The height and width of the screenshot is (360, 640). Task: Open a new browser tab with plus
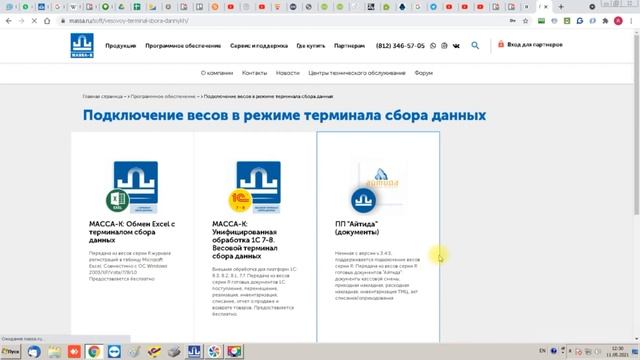click(x=561, y=7)
